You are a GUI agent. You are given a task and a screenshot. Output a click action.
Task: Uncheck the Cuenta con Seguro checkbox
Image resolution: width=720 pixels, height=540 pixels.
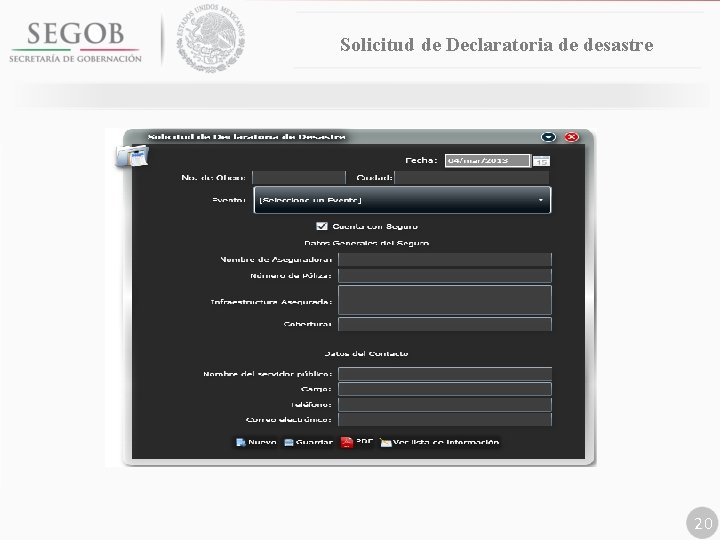pos(322,226)
